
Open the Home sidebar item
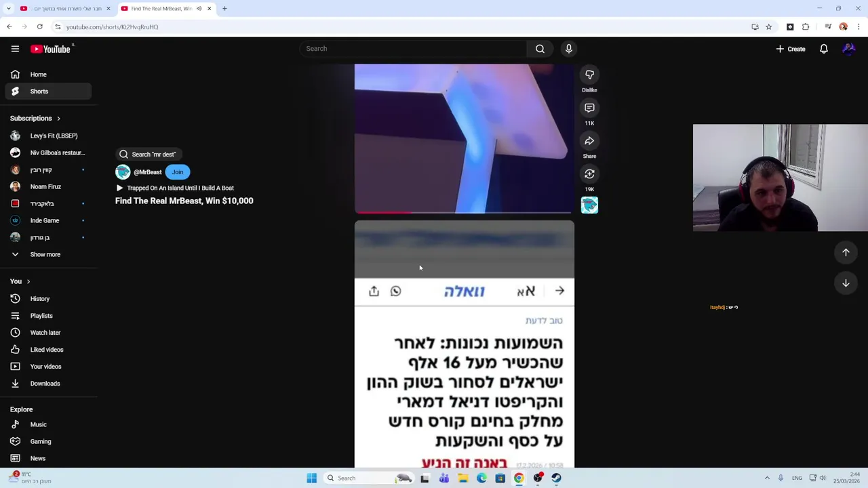pyautogui.click(x=47, y=75)
